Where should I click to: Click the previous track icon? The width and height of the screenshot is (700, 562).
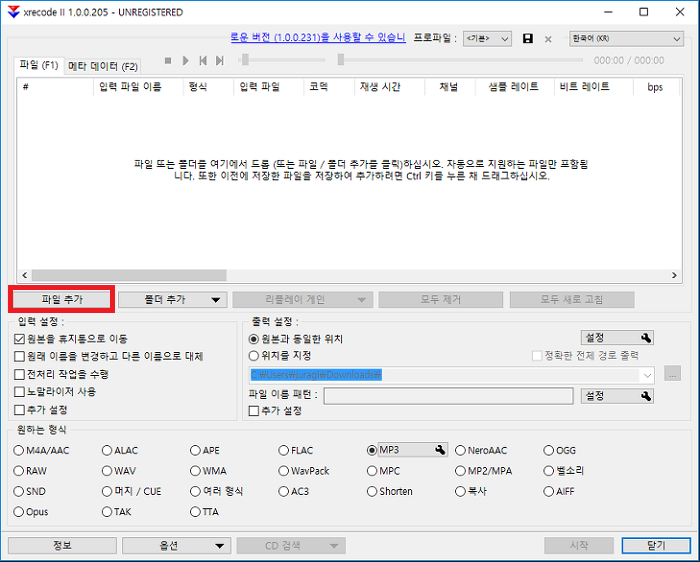click(x=203, y=60)
